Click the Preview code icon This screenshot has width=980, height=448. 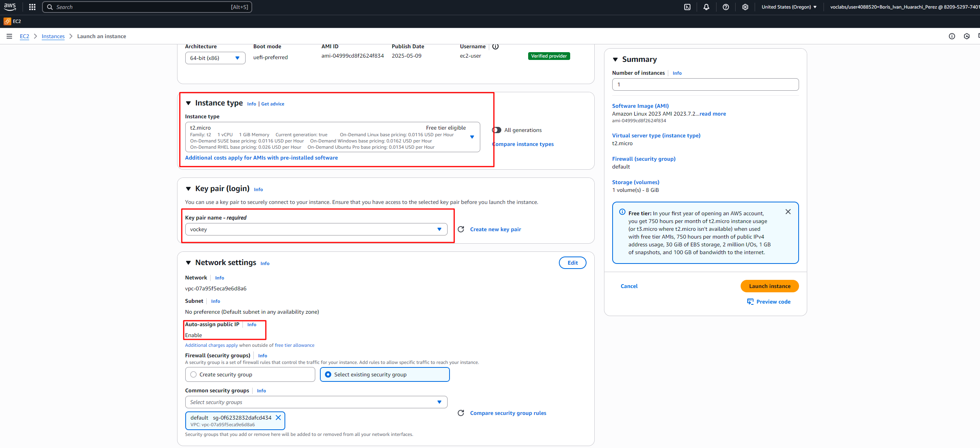750,302
